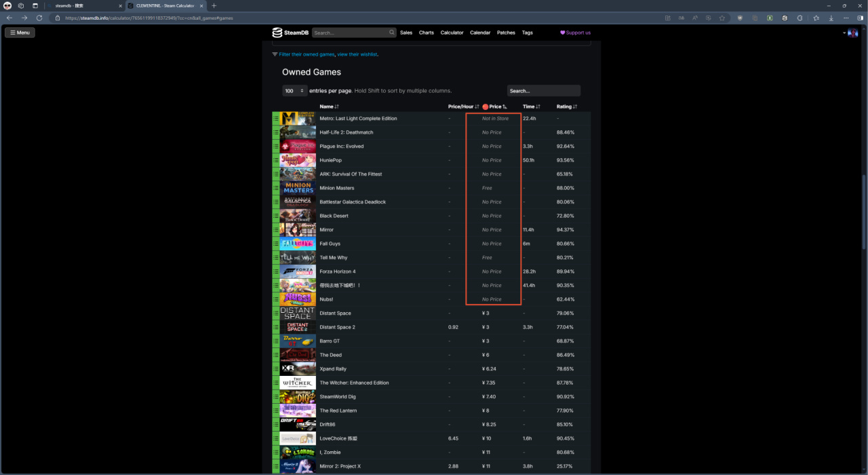Click the green handle on Mirror row

click(x=276, y=229)
